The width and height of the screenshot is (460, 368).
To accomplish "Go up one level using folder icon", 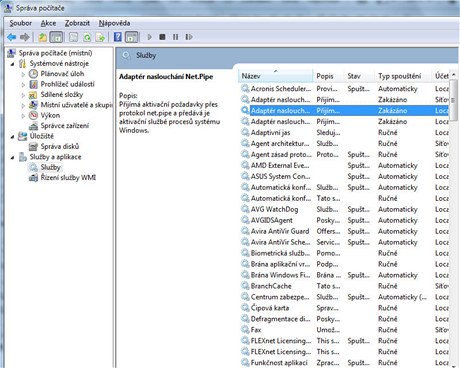I will (42, 37).
